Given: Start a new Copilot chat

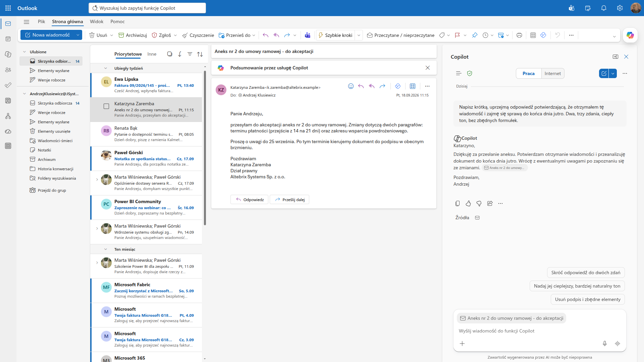Looking at the screenshot, I should [x=604, y=73].
